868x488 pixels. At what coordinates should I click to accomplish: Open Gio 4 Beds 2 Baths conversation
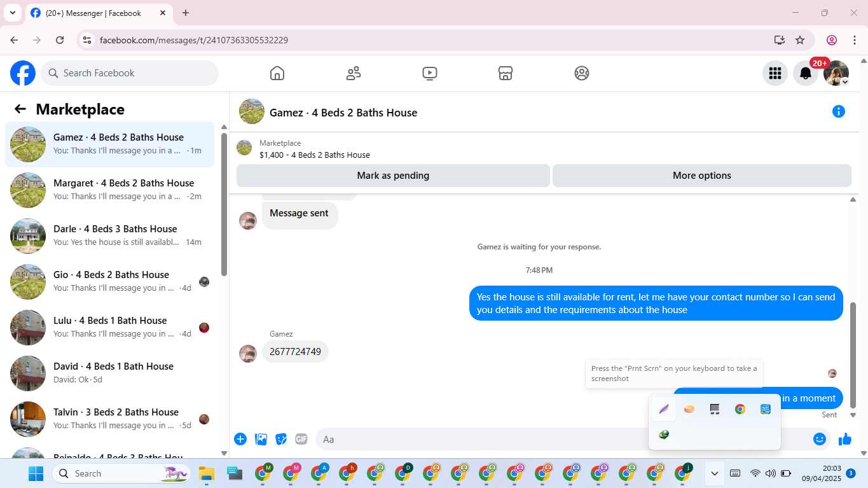coord(110,282)
